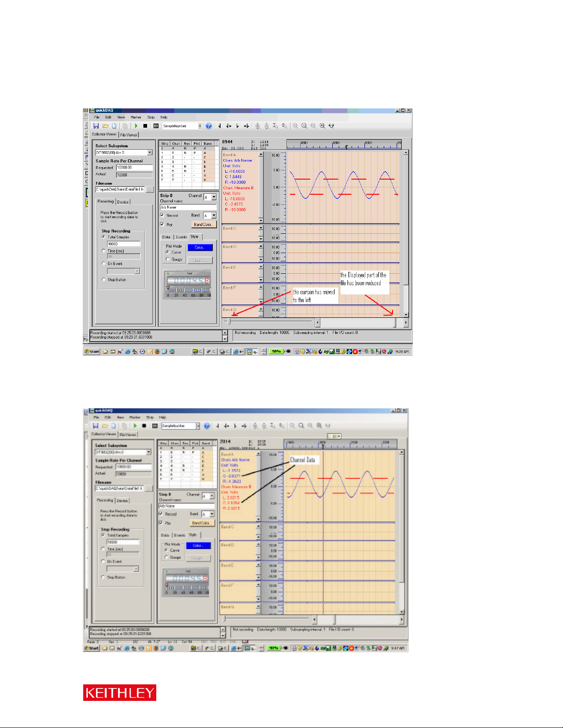Image resolution: width=563 pixels, height=728 pixels.
Task: Open blue Color swatch button, upper window
Action: 200,248
